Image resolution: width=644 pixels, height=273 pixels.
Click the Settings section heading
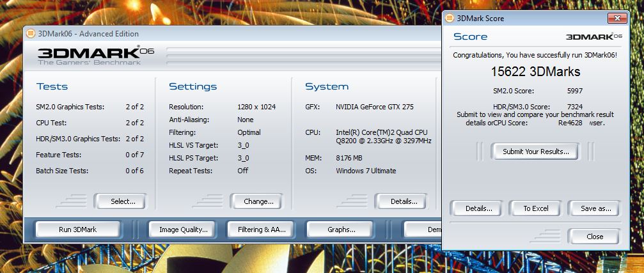[192, 86]
